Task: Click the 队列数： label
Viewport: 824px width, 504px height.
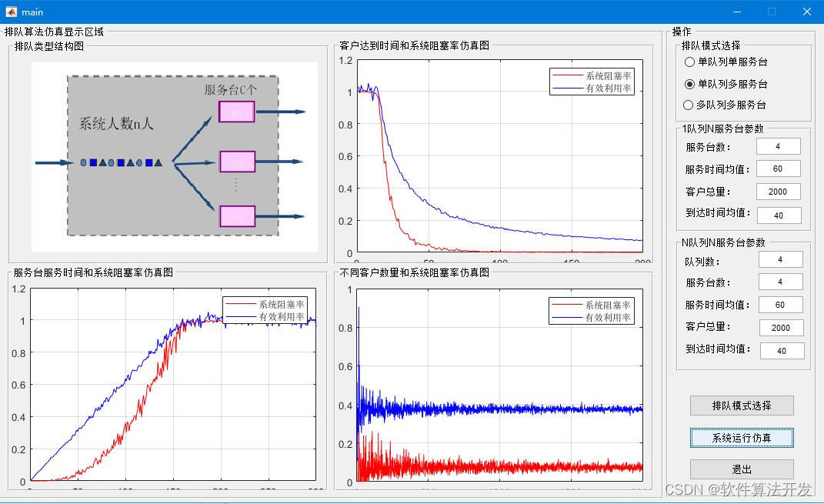Action: pyautogui.click(x=702, y=262)
